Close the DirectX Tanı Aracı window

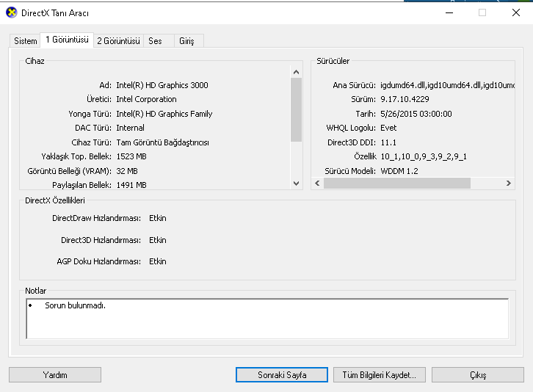(516, 13)
